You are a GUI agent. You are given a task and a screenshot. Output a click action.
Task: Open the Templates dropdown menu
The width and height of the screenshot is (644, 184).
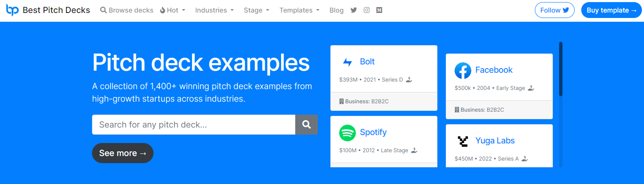pyautogui.click(x=299, y=10)
